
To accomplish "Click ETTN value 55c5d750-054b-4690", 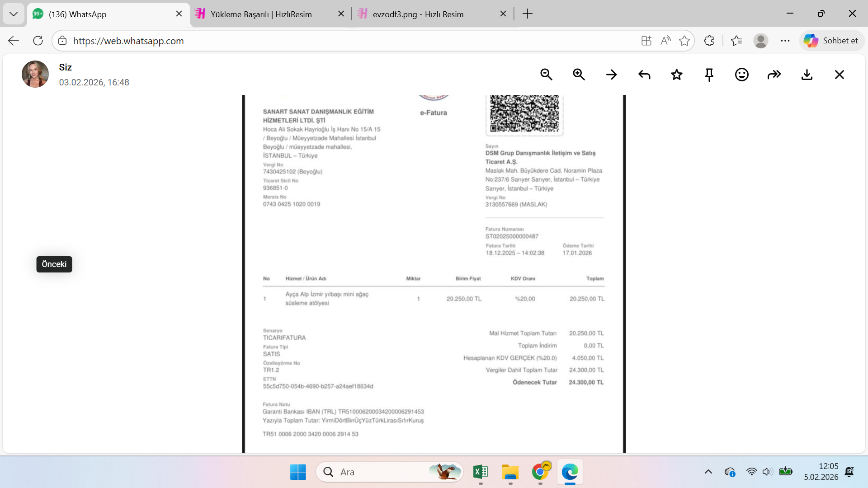I will (x=318, y=386).
